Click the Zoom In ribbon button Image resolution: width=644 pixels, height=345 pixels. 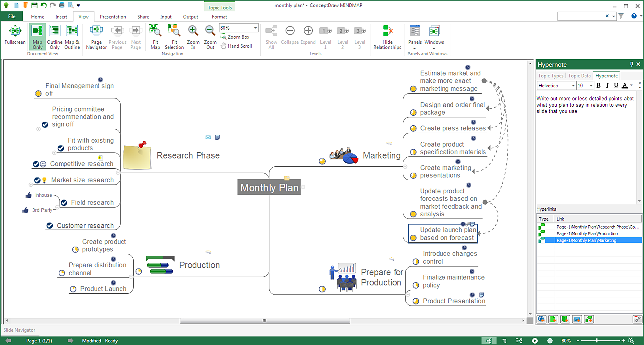pos(193,37)
